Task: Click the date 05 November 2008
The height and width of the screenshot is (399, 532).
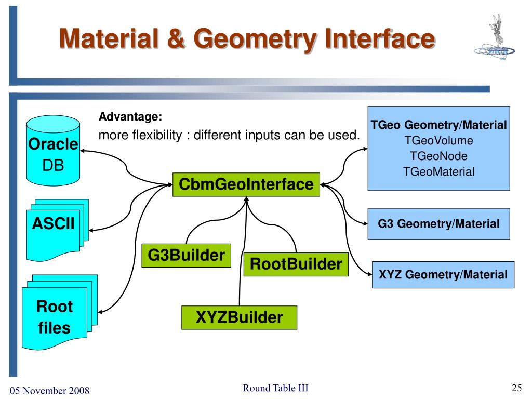Action: [x=49, y=391]
